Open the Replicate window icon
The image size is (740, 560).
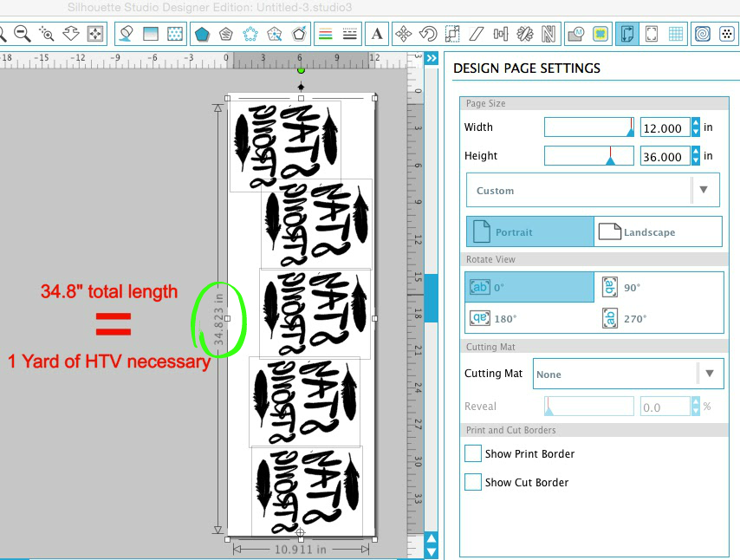tap(524, 34)
